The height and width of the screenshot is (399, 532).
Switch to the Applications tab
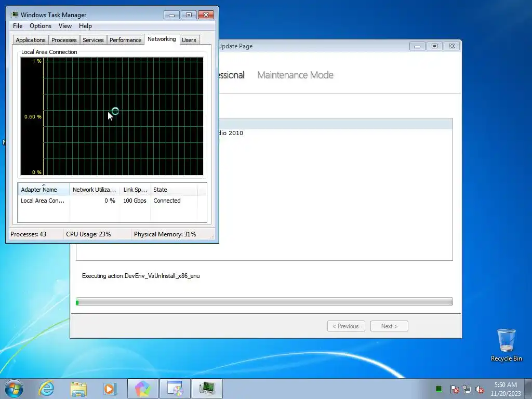point(31,40)
